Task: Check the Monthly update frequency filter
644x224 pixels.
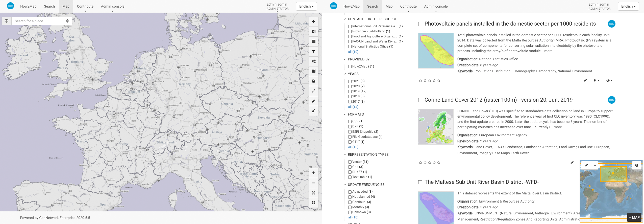Action: pos(350,207)
